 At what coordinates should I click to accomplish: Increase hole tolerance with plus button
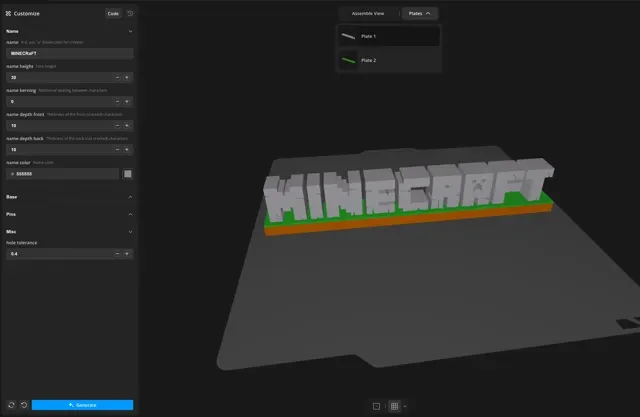point(127,254)
